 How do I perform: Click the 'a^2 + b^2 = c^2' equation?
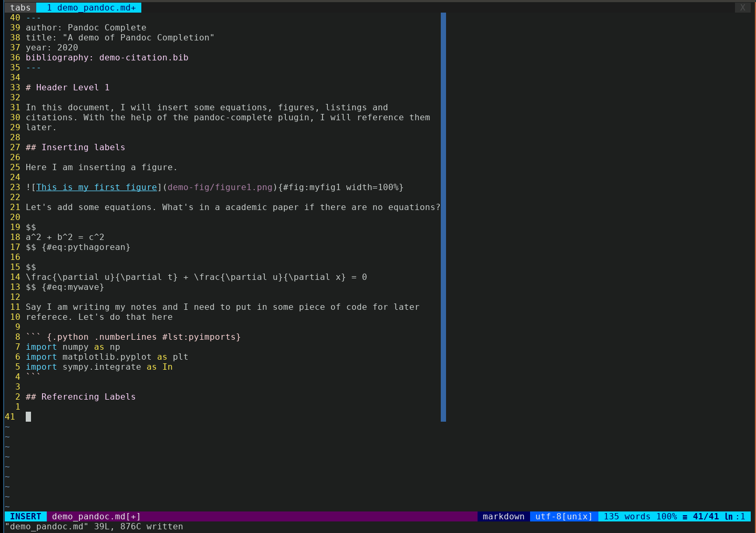[65, 237]
